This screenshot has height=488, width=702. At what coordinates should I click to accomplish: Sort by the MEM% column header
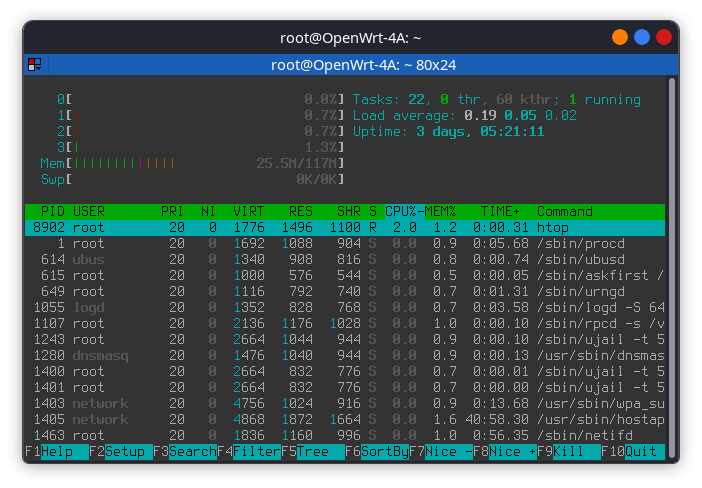pos(441,211)
